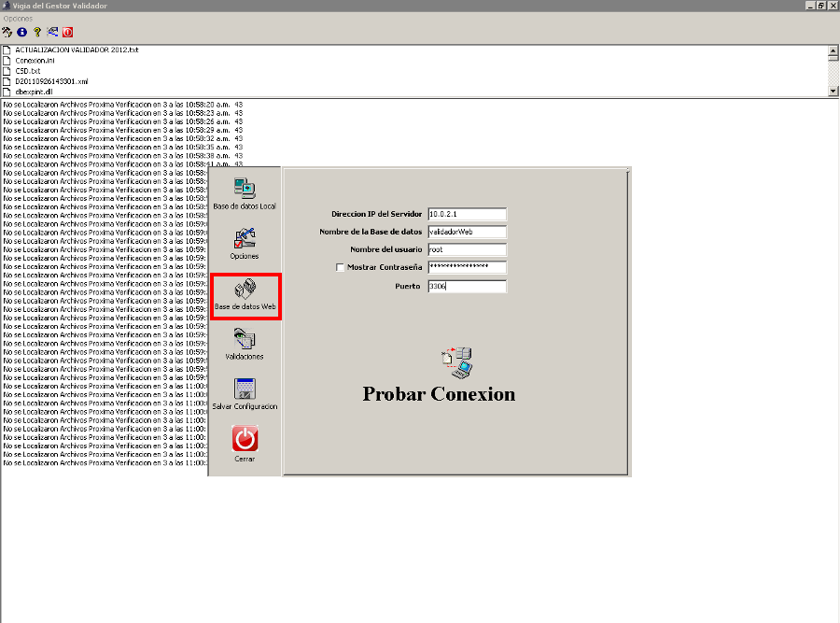Viewport: 840px width, 623px height.
Task: Open the Opciones menu in menu bar
Action: click(18, 19)
